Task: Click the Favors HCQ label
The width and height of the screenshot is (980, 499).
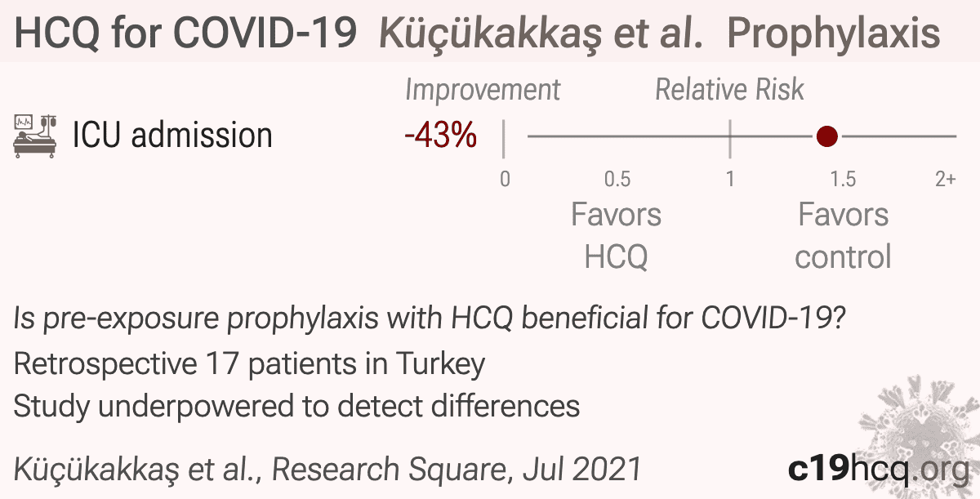Action: [616, 236]
